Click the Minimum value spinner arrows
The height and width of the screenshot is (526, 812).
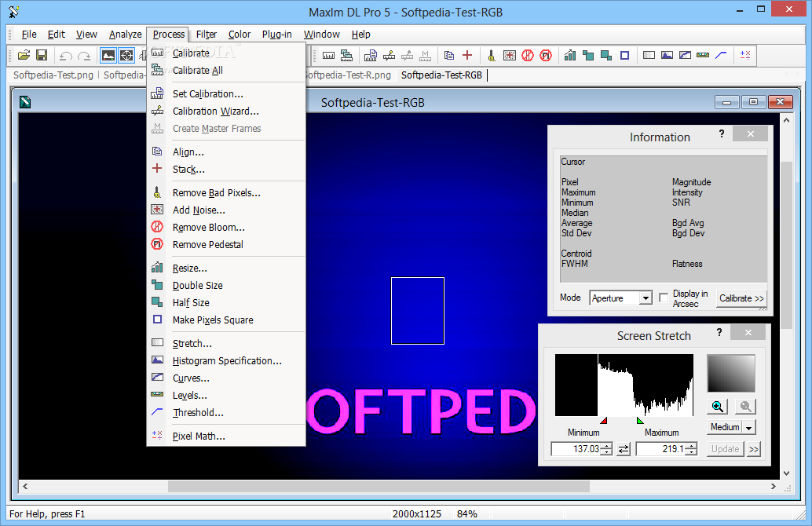tap(607, 449)
